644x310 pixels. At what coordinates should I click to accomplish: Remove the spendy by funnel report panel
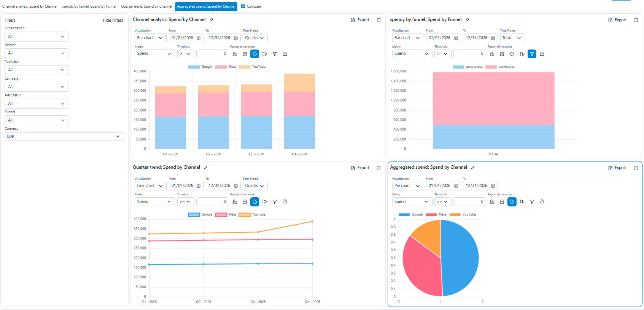(636, 20)
